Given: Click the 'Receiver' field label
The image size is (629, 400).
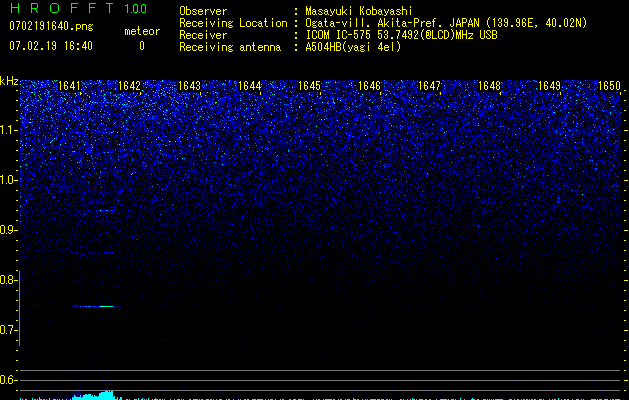Looking at the screenshot, I should (x=203, y=35).
